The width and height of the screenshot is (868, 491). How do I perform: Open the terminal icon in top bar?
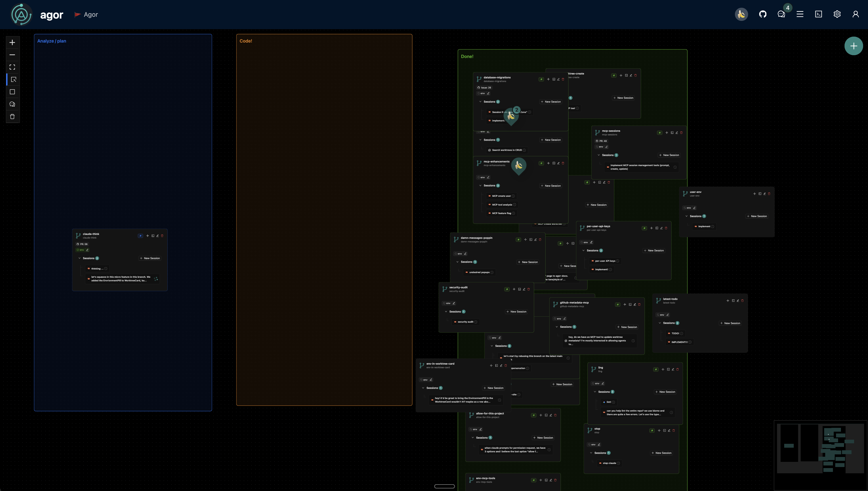(818, 14)
